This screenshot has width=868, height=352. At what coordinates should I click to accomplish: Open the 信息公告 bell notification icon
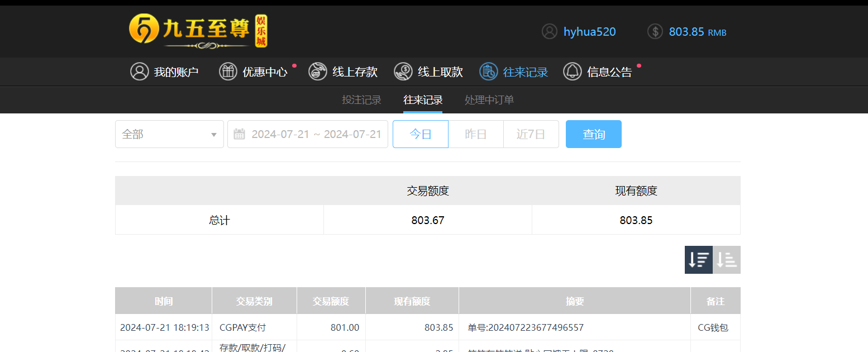pyautogui.click(x=572, y=72)
